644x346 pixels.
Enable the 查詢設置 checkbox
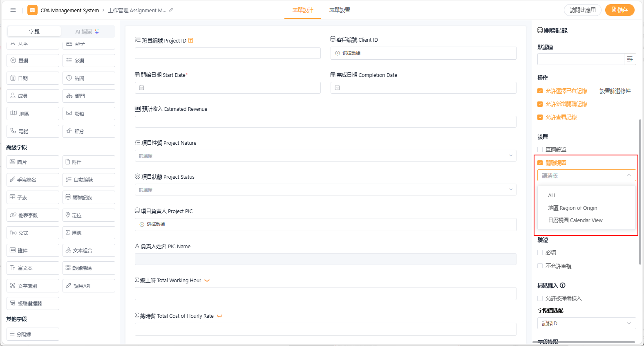[x=540, y=150]
